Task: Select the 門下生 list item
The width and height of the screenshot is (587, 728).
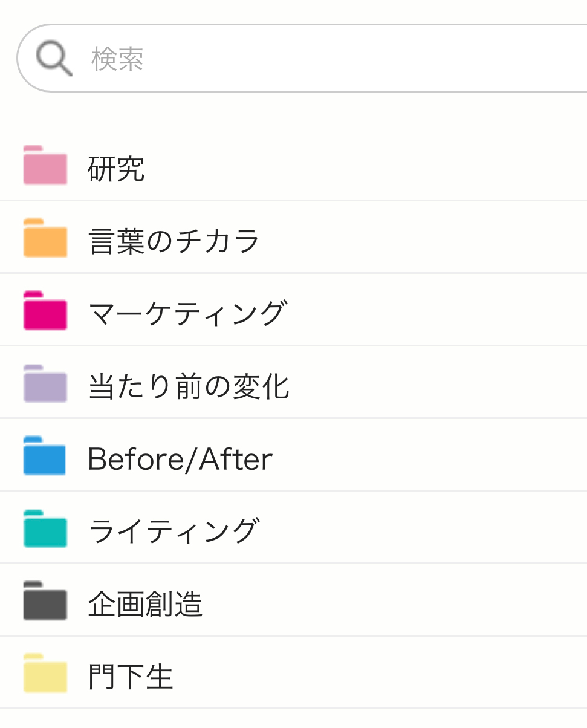Action: [293, 673]
